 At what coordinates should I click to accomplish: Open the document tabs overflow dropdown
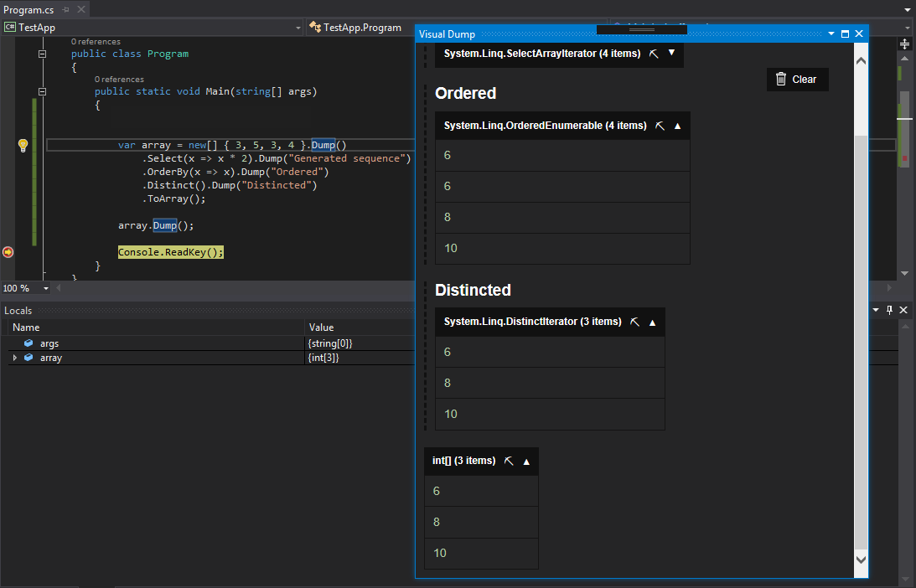click(x=908, y=9)
